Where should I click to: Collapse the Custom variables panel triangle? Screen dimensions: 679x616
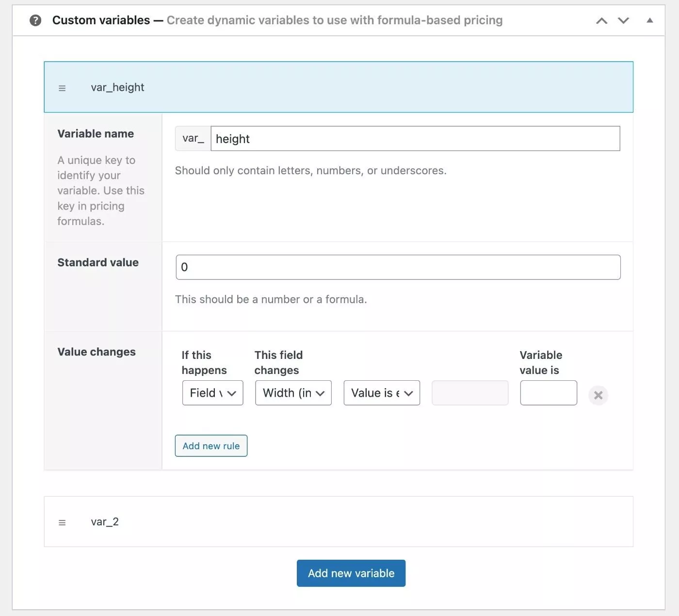pos(650,20)
